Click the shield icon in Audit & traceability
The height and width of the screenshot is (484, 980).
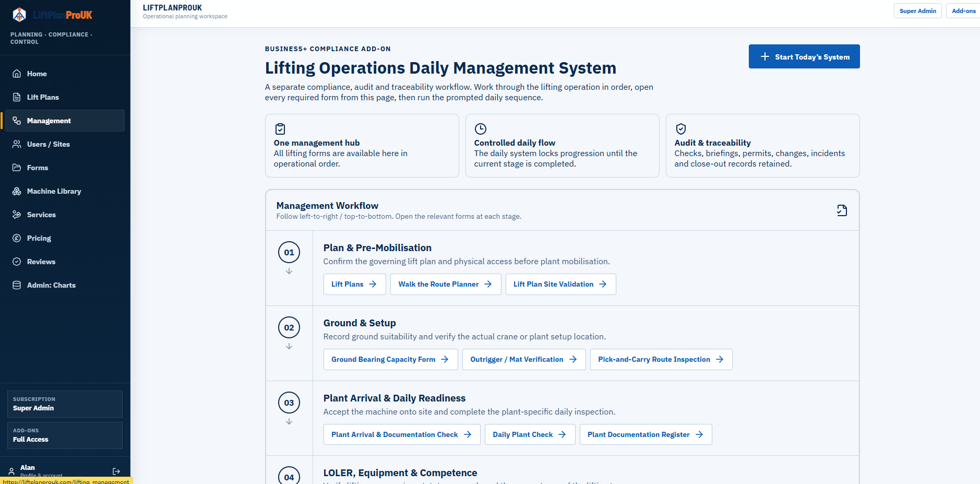tap(681, 129)
